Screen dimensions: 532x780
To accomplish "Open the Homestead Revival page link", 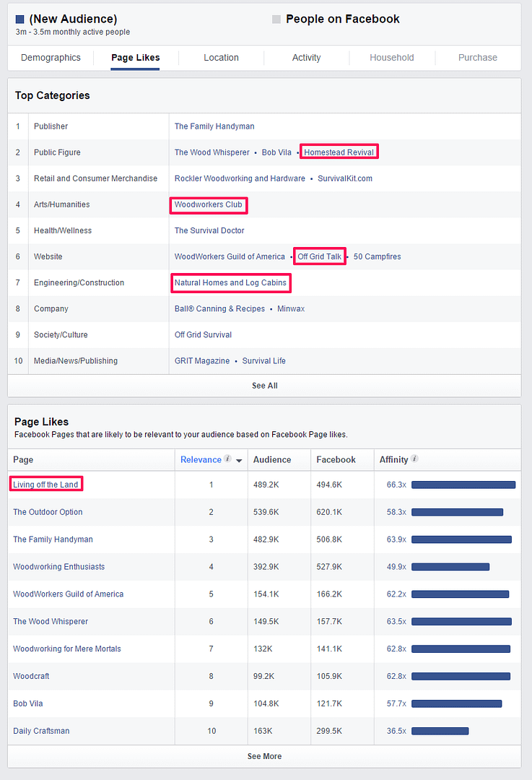I will pos(339,152).
